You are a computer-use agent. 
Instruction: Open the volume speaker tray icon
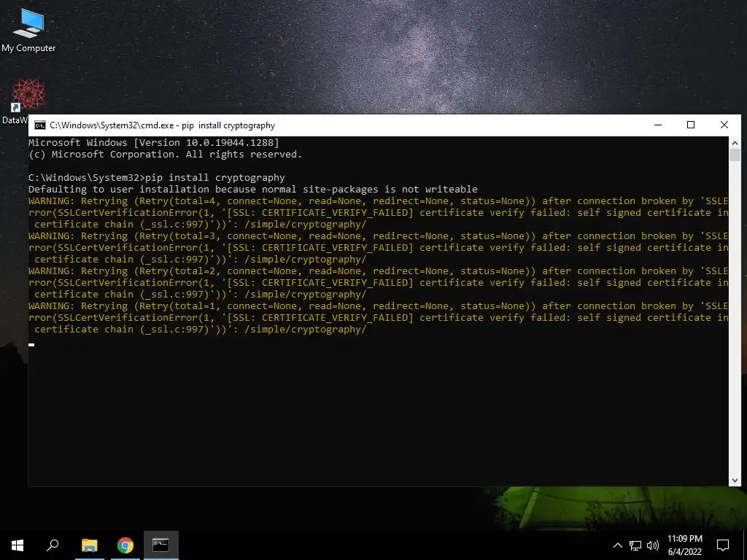point(653,545)
